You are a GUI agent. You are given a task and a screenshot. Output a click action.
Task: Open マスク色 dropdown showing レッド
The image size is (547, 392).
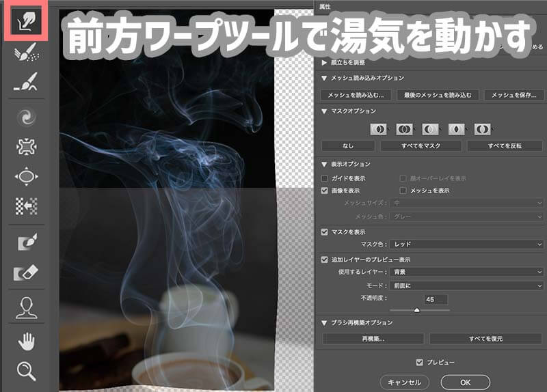click(467, 244)
